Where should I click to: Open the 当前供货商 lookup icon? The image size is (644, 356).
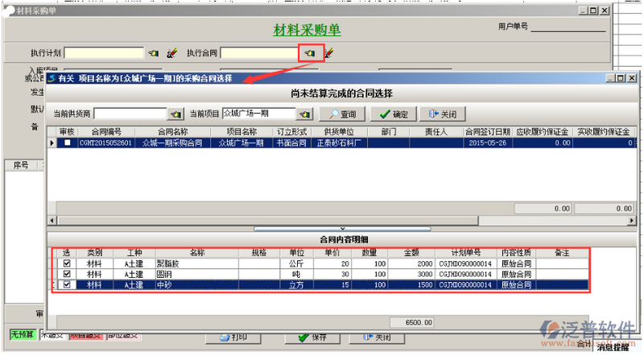(x=174, y=114)
